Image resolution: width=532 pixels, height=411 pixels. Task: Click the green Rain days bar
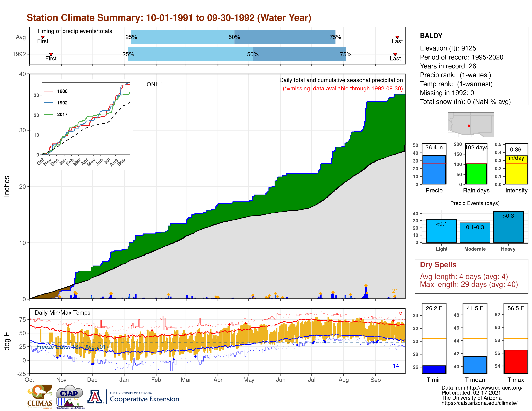tap(476, 174)
